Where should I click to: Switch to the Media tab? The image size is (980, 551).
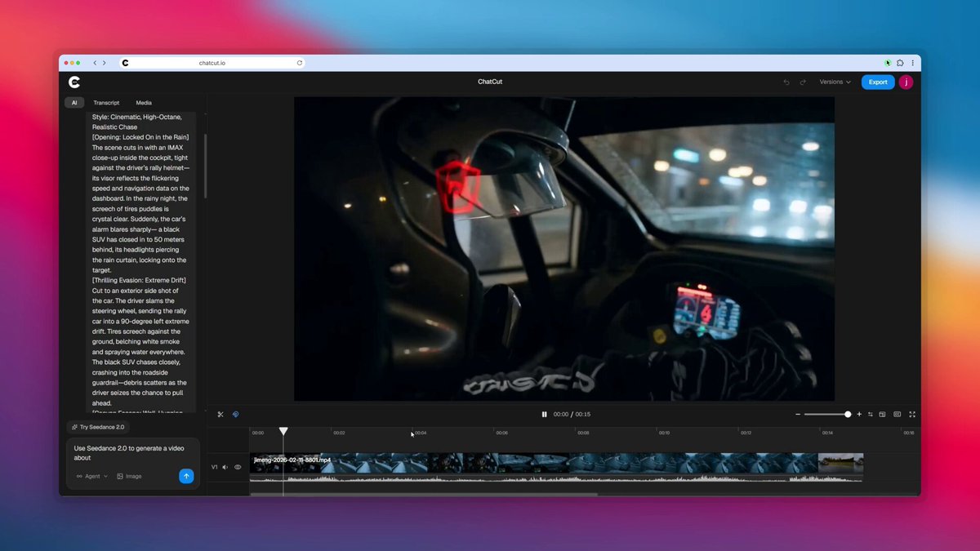point(144,103)
